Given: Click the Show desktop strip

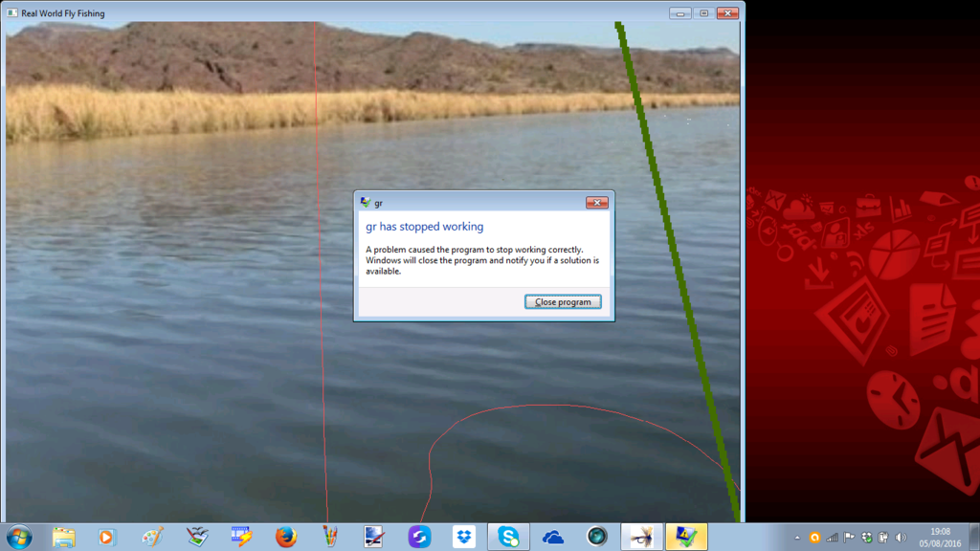Looking at the screenshot, I should (x=974, y=537).
